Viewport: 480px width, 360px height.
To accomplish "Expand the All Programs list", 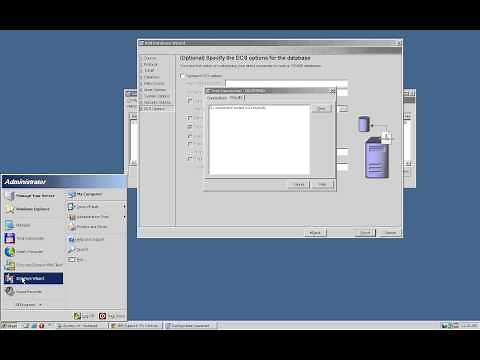I will 29,305.
